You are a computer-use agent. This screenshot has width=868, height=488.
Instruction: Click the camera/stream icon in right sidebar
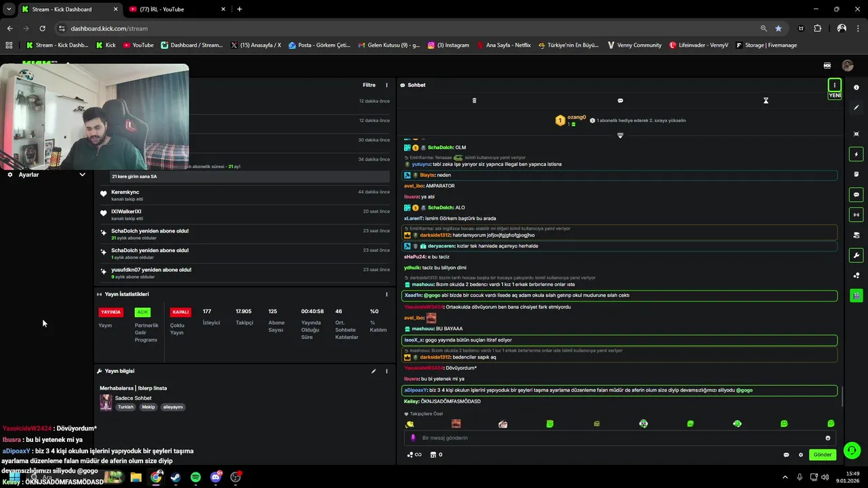[x=856, y=235]
